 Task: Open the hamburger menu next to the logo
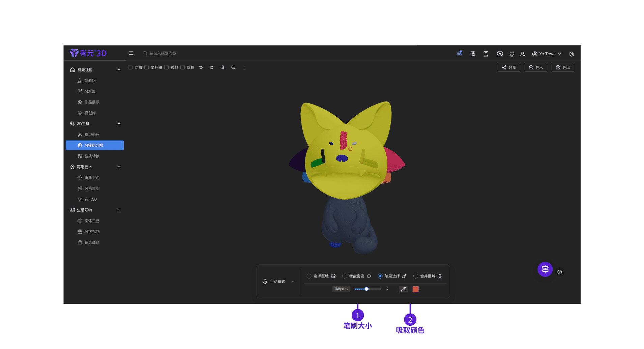click(x=131, y=53)
